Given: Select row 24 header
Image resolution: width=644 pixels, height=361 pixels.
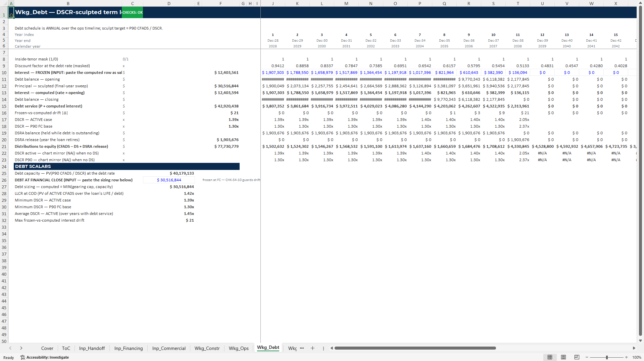Looking at the screenshot, I should [4, 167].
